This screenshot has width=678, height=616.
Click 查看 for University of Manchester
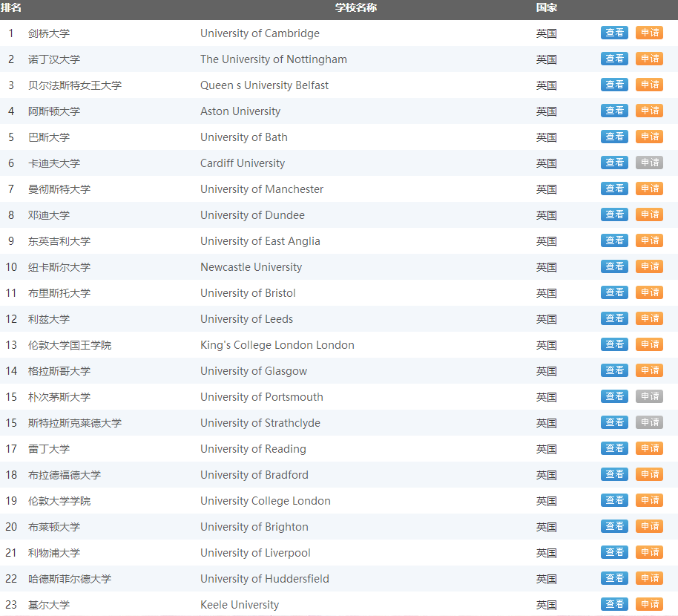coord(614,189)
